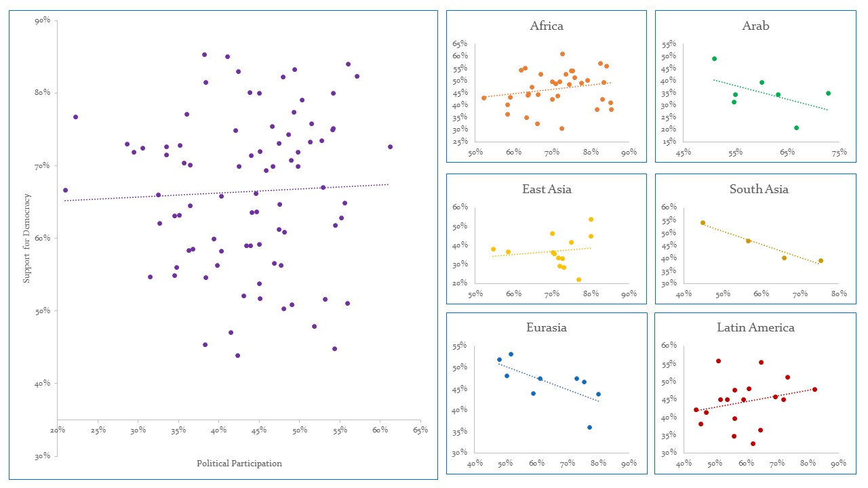Image resolution: width=868 pixels, height=488 pixels.
Task: Click the Political Participation axis title
Action: coord(239,464)
